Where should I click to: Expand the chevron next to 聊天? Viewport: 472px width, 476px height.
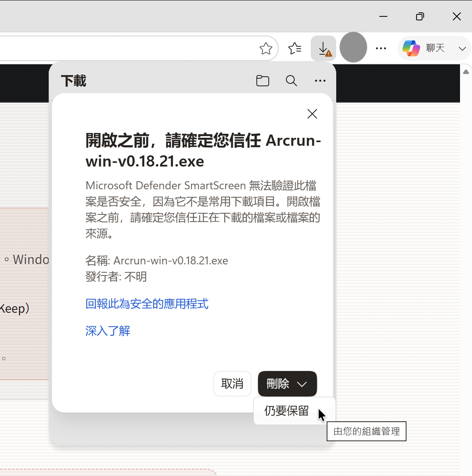coord(462,49)
